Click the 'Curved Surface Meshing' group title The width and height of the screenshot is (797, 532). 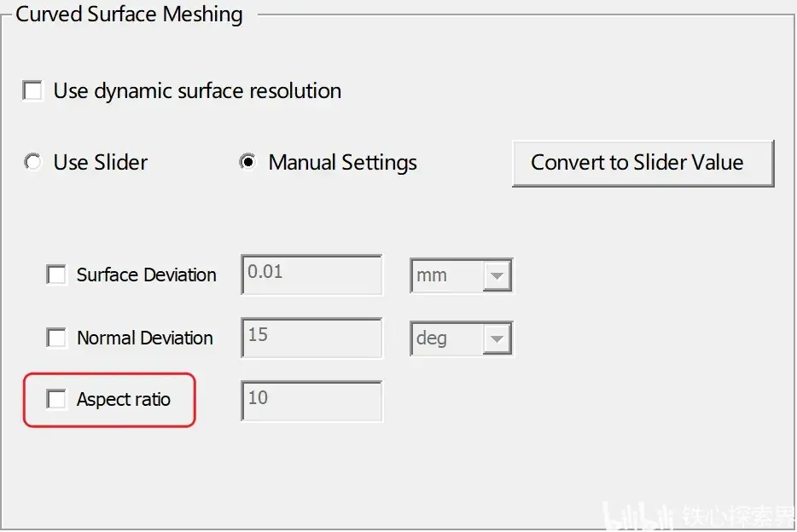tap(129, 14)
